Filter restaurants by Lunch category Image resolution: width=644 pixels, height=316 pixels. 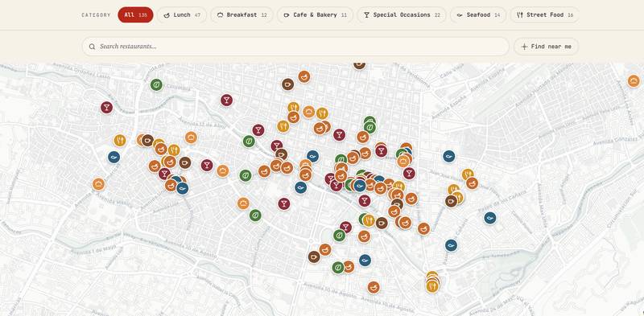tap(182, 14)
